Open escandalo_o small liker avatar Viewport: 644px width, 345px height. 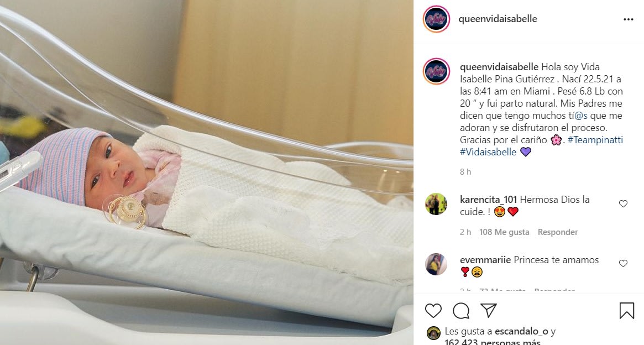click(x=433, y=333)
